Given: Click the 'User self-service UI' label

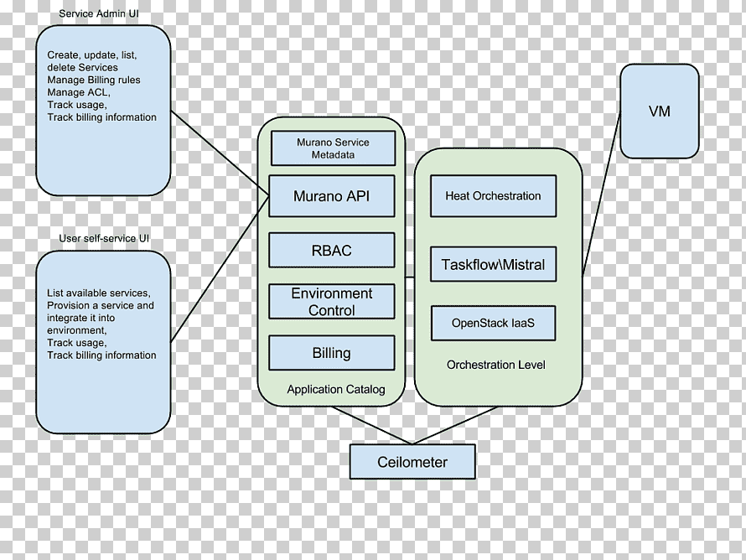Looking at the screenshot, I should pyautogui.click(x=104, y=238).
